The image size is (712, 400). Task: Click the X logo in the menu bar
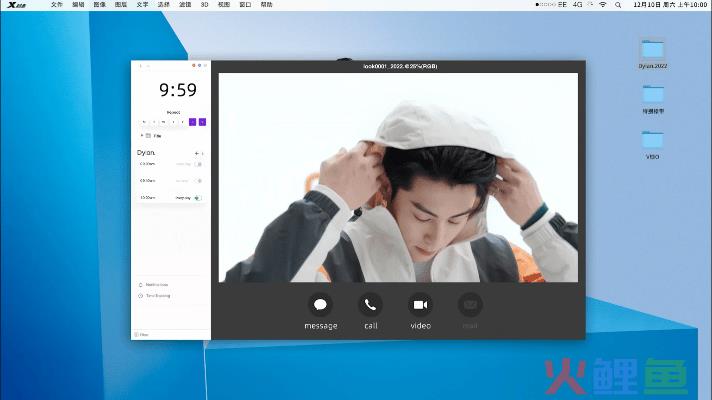tap(17, 5)
